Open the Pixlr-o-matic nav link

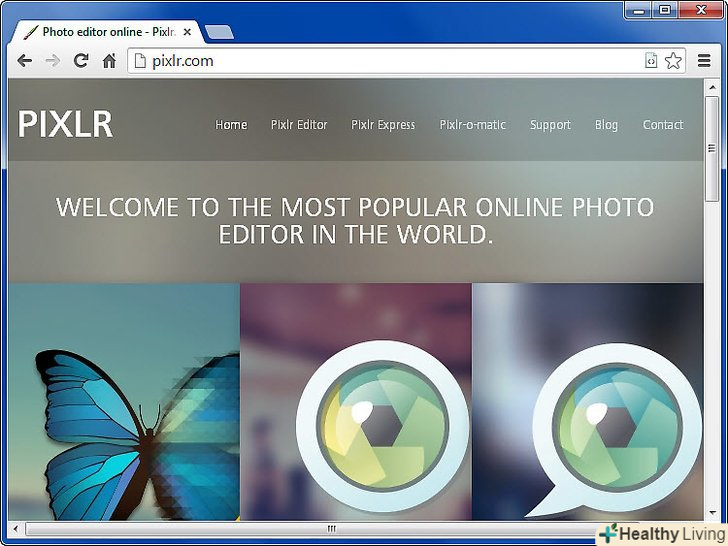point(473,124)
